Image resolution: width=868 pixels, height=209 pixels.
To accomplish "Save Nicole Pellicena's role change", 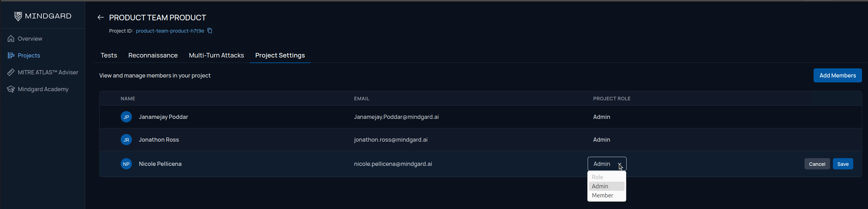I will (843, 164).
